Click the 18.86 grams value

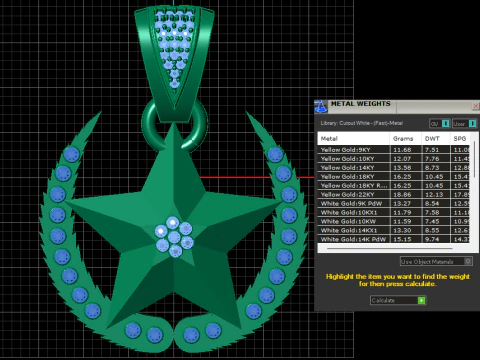tap(402, 195)
